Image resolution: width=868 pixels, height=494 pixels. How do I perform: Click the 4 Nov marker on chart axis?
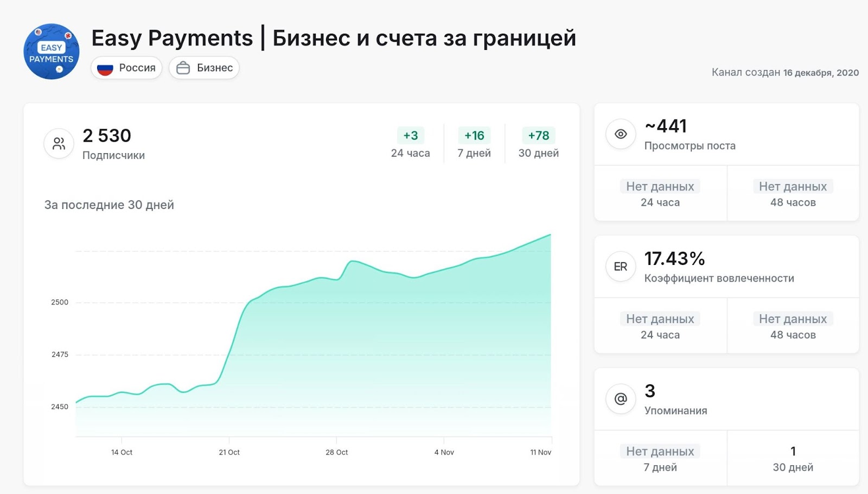click(x=444, y=452)
